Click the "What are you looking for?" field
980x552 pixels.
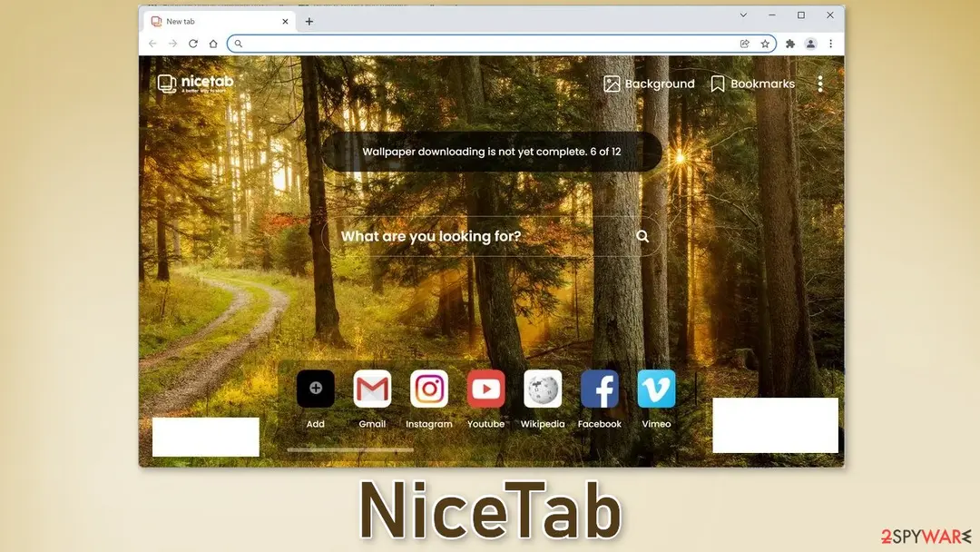point(491,236)
